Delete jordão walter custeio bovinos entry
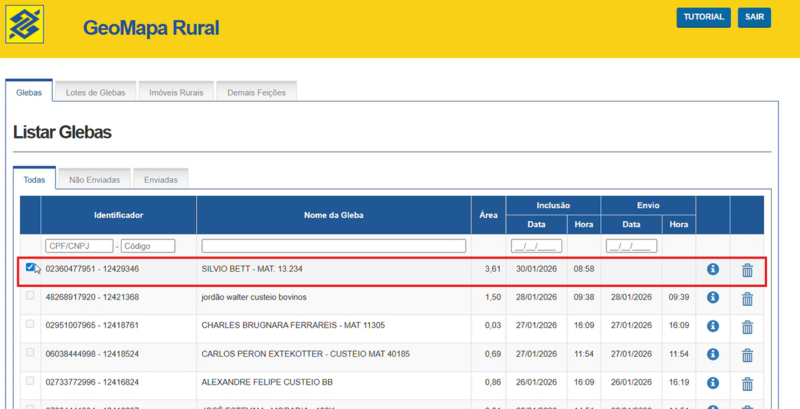The width and height of the screenshot is (800, 409). (747, 298)
